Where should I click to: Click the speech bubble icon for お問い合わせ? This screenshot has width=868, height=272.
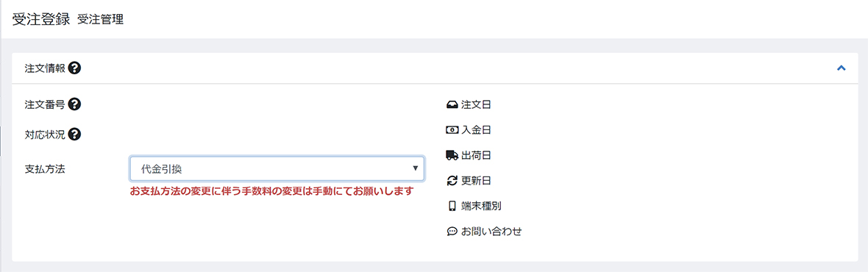(452, 232)
